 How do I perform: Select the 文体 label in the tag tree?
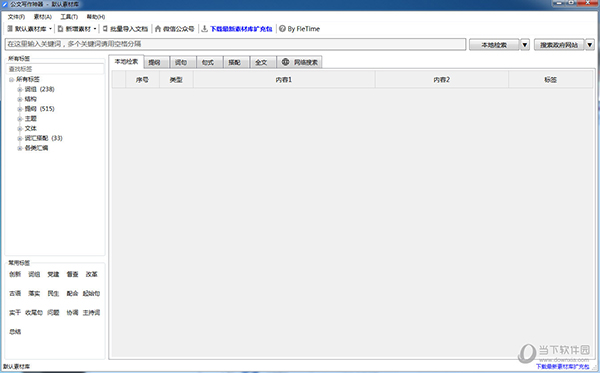(31, 129)
